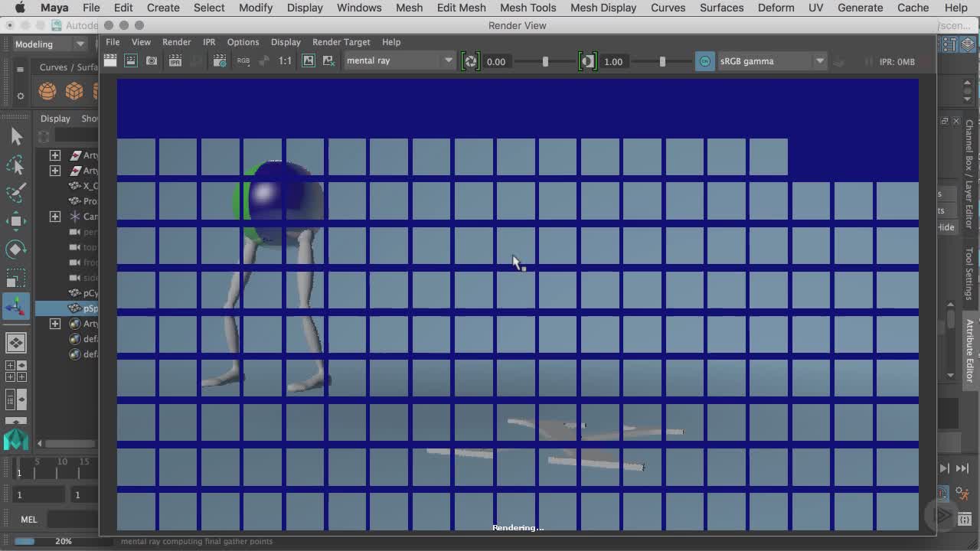This screenshot has width=980, height=551.
Task: Open the vertical Tool Settings tab
Action: [969, 274]
